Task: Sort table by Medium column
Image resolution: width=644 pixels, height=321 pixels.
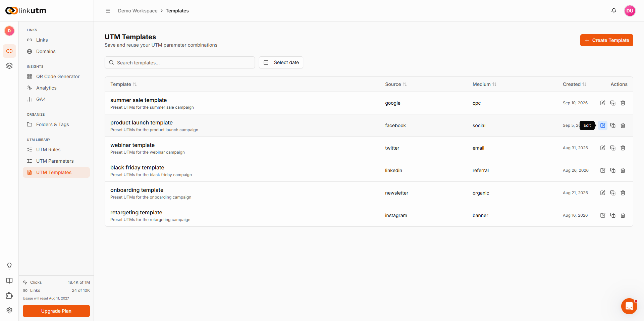Action: 484,84
